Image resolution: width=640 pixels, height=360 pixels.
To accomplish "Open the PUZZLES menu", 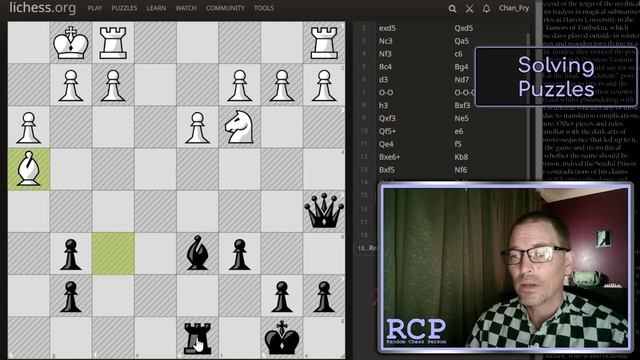I will coord(124,8).
